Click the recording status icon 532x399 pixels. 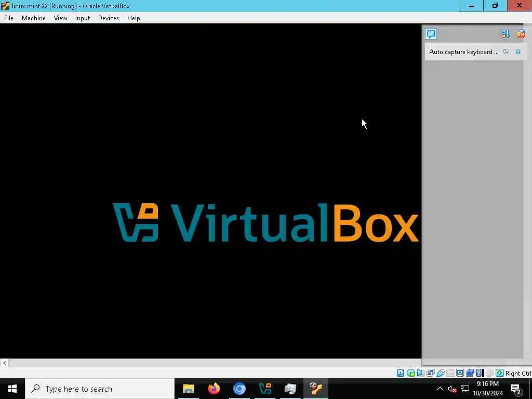(x=470, y=373)
